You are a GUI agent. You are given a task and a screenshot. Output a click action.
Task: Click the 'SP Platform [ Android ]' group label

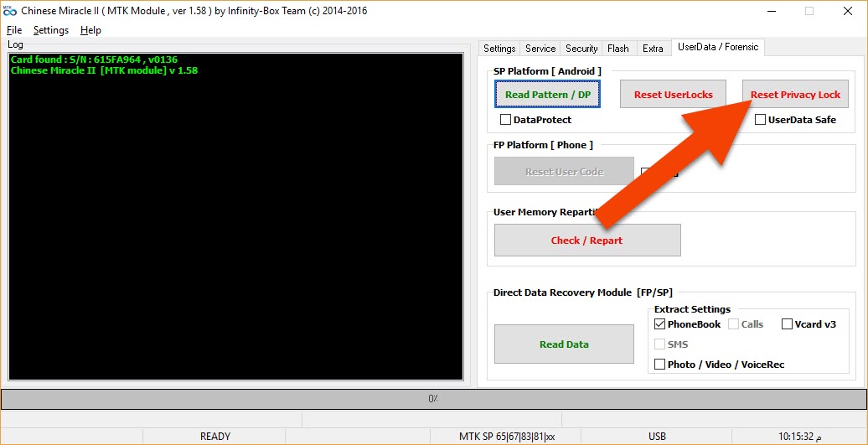547,71
